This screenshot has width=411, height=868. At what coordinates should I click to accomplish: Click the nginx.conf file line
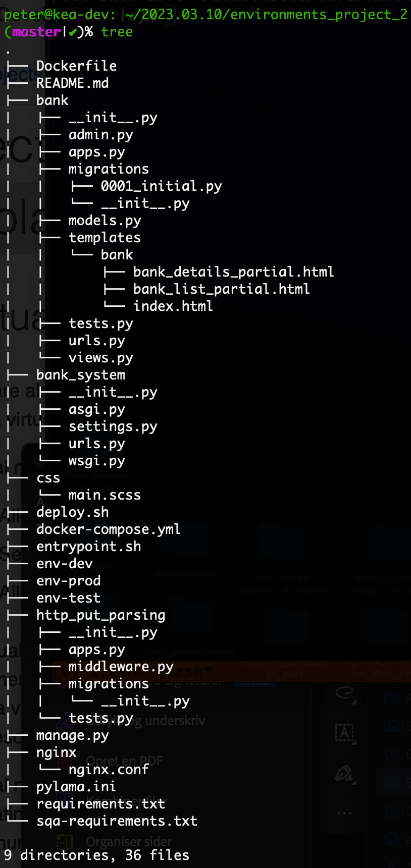click(109, 770)
